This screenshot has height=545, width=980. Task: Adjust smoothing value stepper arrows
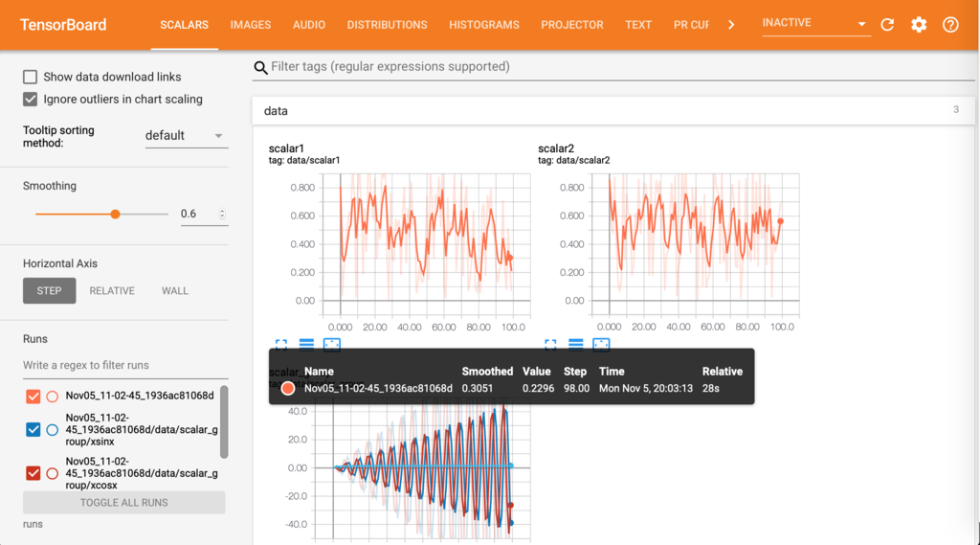(222, 214)
